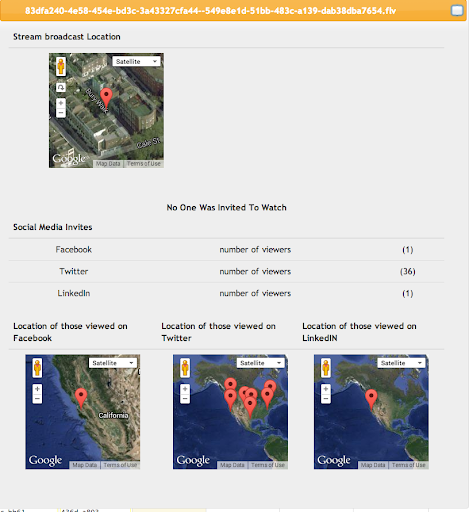Open Terms of Use on broadcast map
This screenshot has height=512, width=469.
[144, 164]
